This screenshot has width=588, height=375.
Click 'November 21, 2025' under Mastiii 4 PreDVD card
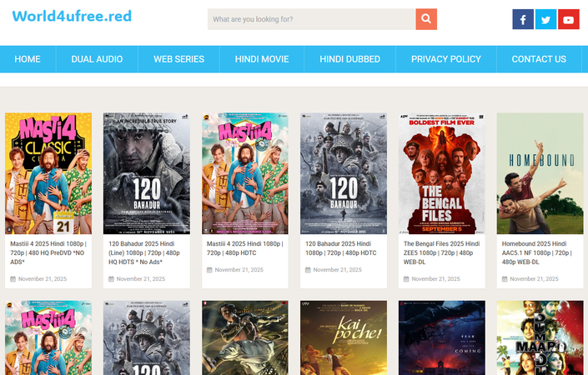tap(43, 278)
